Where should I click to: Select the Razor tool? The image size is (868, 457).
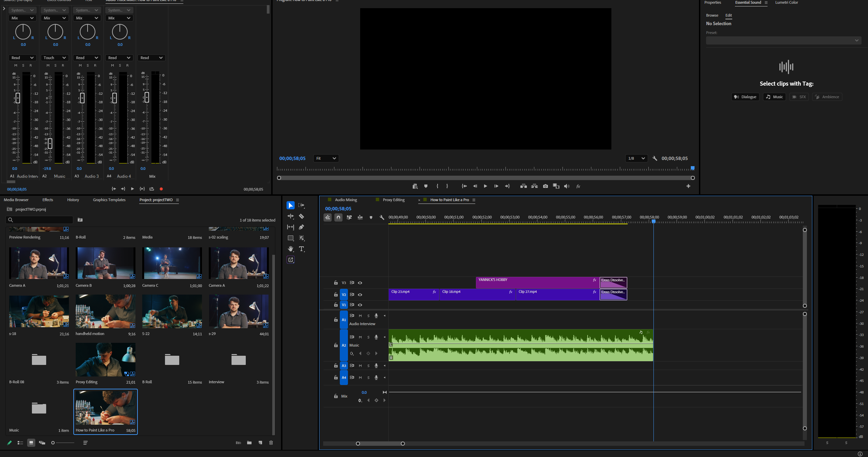(301, 216)
